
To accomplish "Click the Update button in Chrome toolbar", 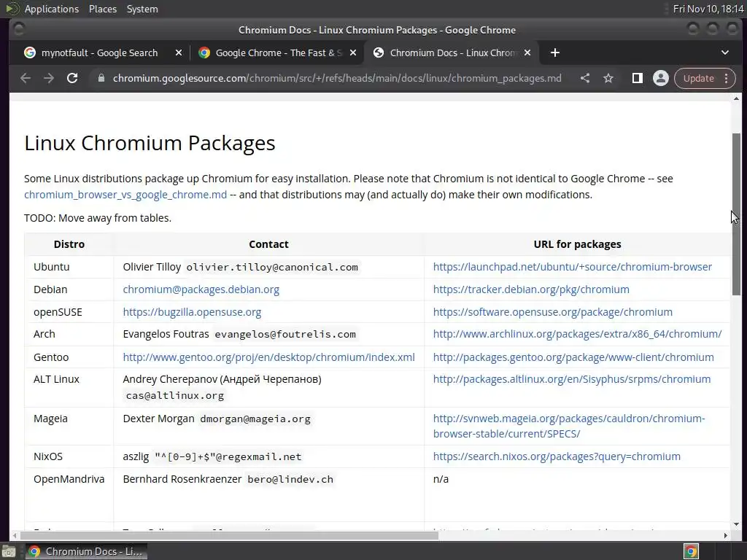I will 698,78.
